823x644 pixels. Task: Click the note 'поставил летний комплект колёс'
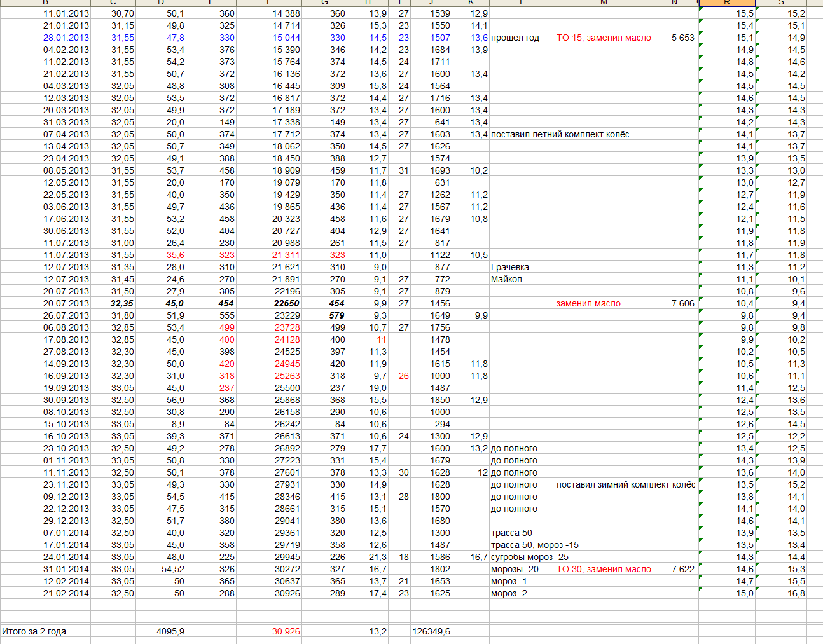[x=560, y=134]
